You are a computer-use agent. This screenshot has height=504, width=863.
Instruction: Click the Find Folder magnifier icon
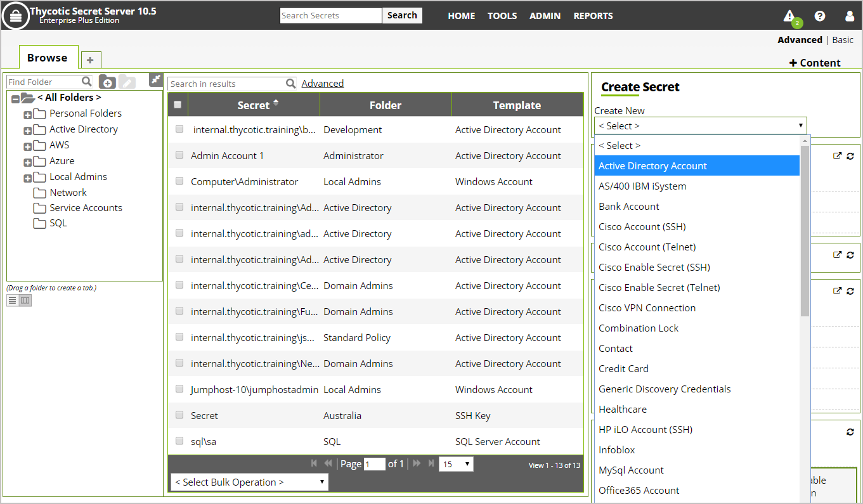click(87, 81)
